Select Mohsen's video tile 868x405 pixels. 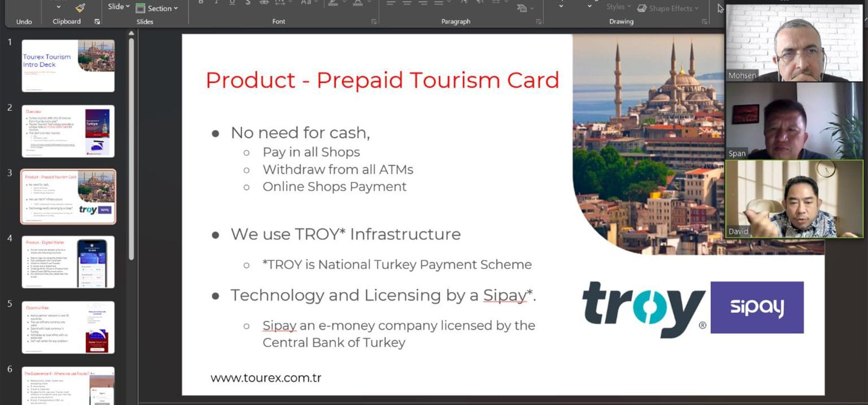click(x=794, y=43)
